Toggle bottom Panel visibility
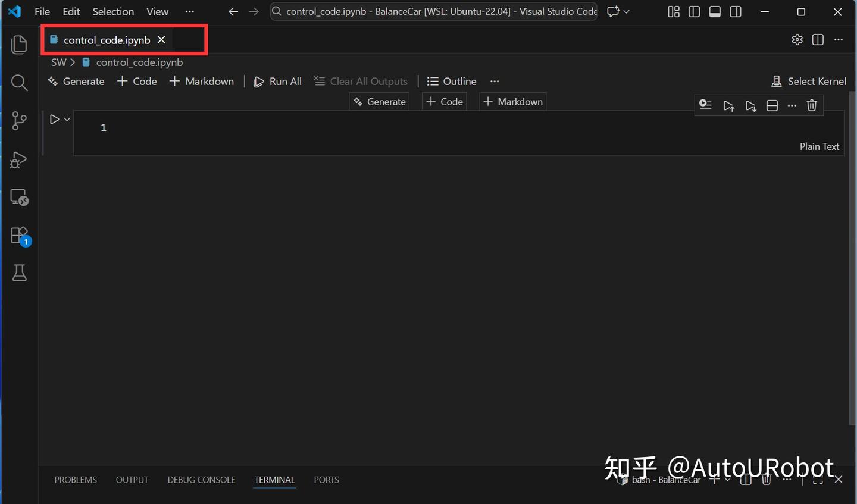 click(715, 11)
